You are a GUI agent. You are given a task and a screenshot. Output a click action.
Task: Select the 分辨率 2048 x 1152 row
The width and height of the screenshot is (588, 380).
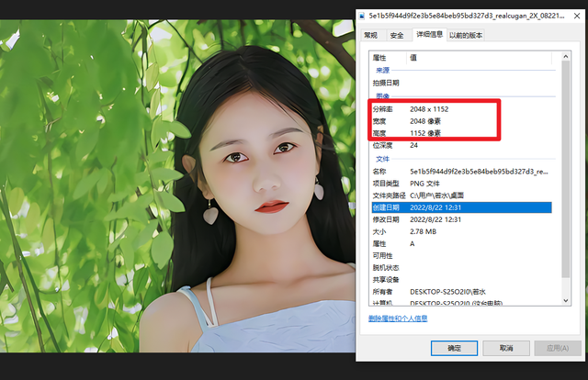click(461, 109)
